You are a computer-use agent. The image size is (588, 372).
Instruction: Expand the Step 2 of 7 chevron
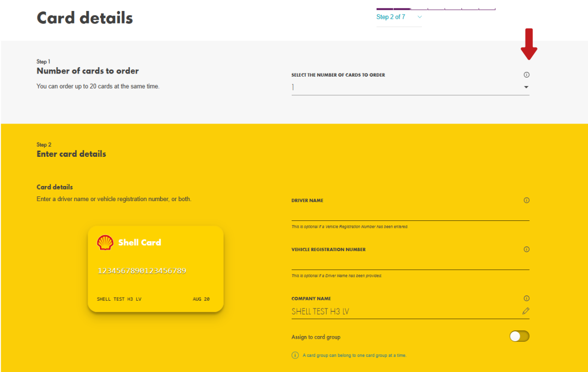[420, 17]
